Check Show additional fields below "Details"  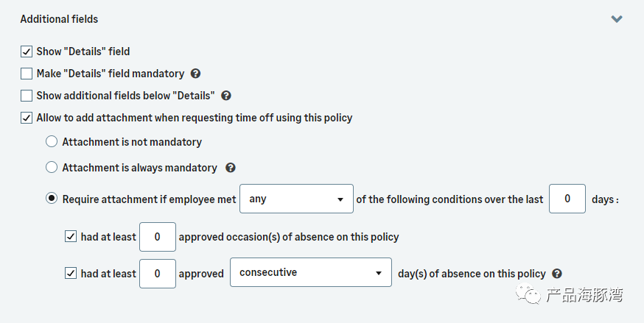[27, 96]
